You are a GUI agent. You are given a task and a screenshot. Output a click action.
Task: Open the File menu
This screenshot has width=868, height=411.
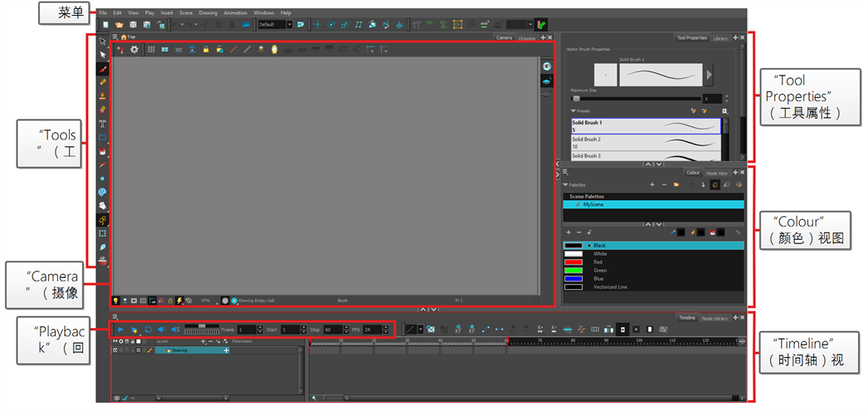coord(103,12)
